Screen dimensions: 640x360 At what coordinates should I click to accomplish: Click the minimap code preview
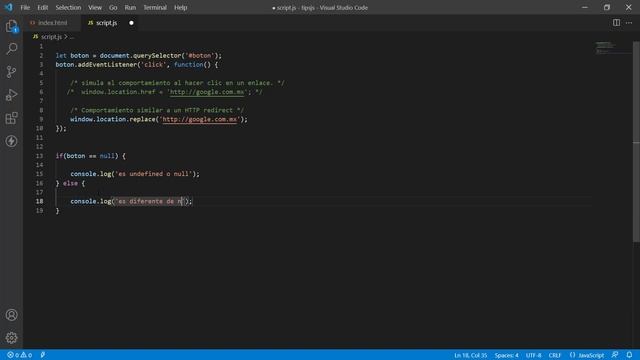pos(606,47)
